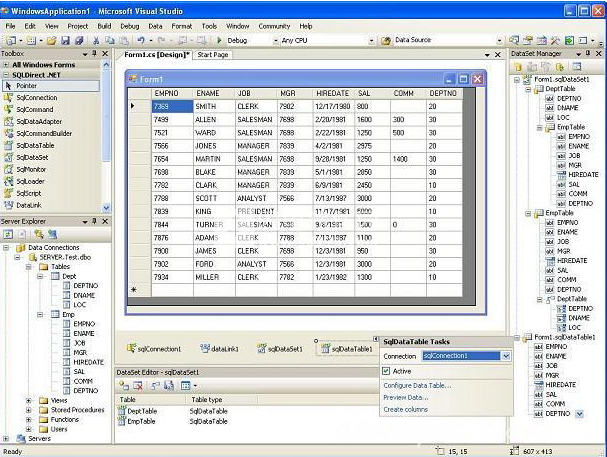This screenshot has width=607, height=457.
Task: Open the Project menu
Action: click(78, 26)
